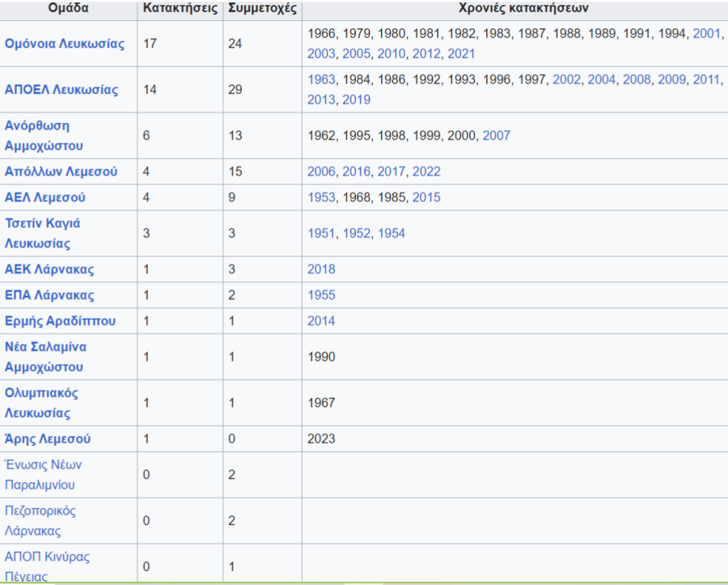Follow the 2004 year link
The height and width of the screenshot is (585, 728).
tap(601, 79)
